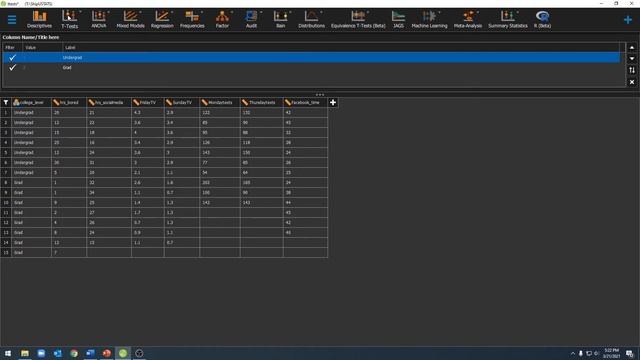Select row number 1 header
Image resolution: width=640 pixels, height=360 pixels.
pos(6,112)
